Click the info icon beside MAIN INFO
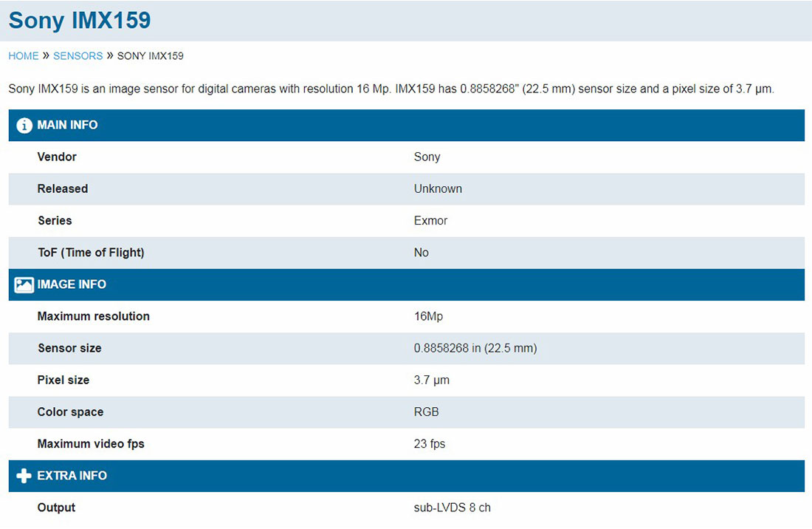 pyautogui.click(x=24, y=126)
